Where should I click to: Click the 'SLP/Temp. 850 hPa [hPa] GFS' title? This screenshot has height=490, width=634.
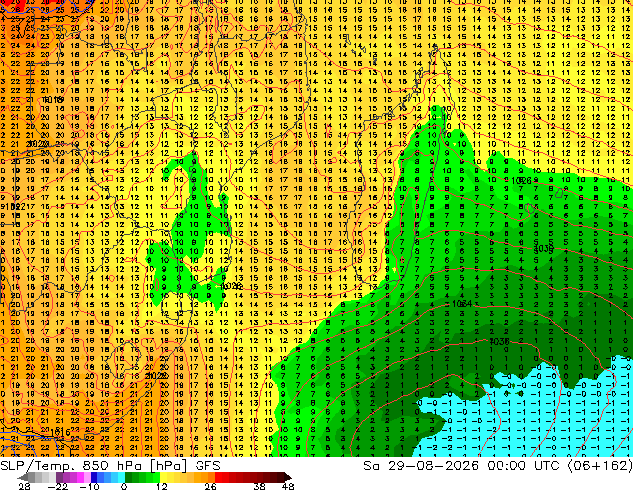[110, 465]
